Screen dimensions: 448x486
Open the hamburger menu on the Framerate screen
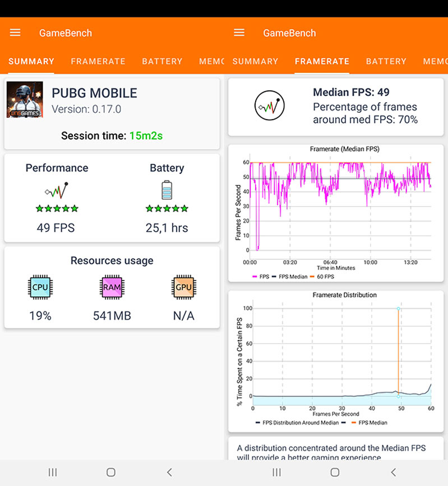[x=239, y=33]
